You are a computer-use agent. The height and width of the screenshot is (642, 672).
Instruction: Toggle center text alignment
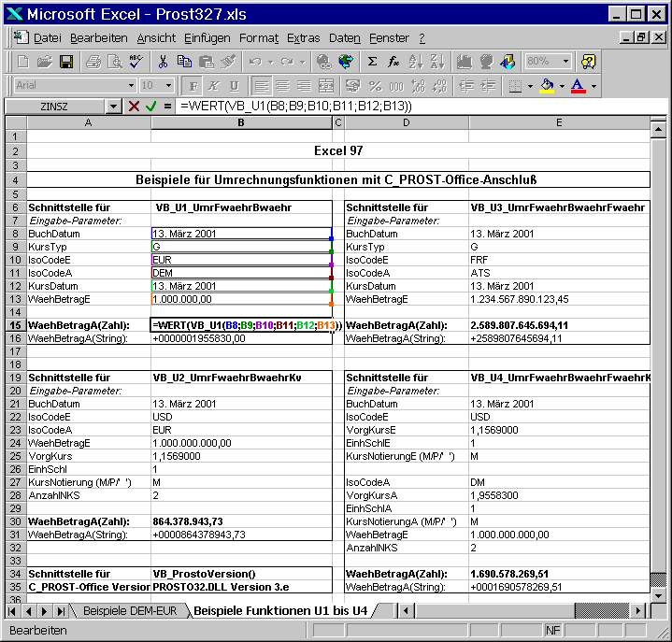[x=283, y=86]
